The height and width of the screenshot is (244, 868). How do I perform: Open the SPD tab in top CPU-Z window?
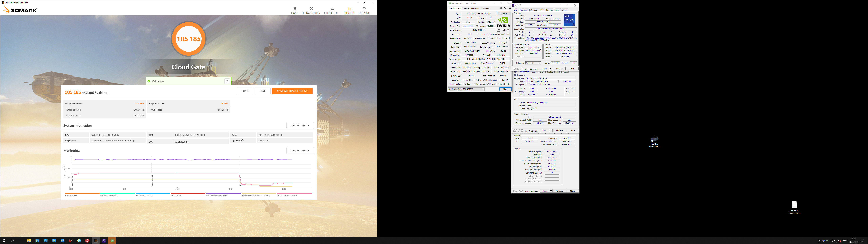[541, 10]
